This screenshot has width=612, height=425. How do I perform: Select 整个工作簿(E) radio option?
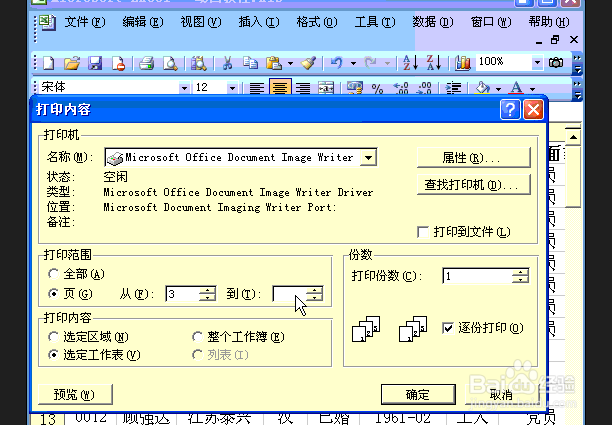pos(197,336)
